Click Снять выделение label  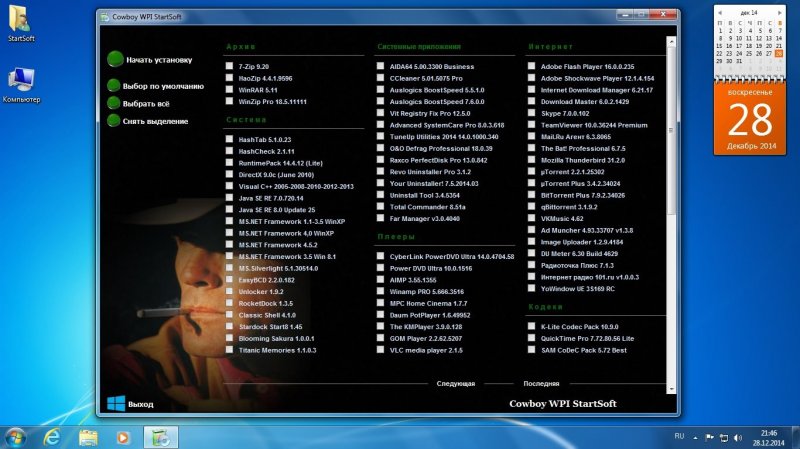click(155, 121)
